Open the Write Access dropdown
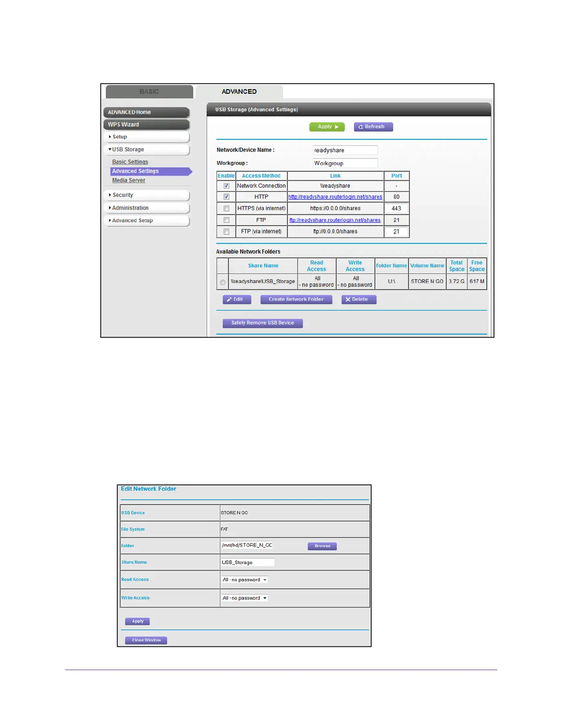This screenshot has height=728, width=563. point(245,598)
